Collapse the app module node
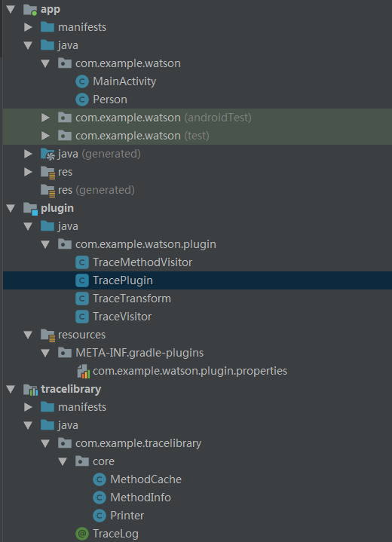Image resolution: width=392 pixels, height=542 pixels. point(11,9)
